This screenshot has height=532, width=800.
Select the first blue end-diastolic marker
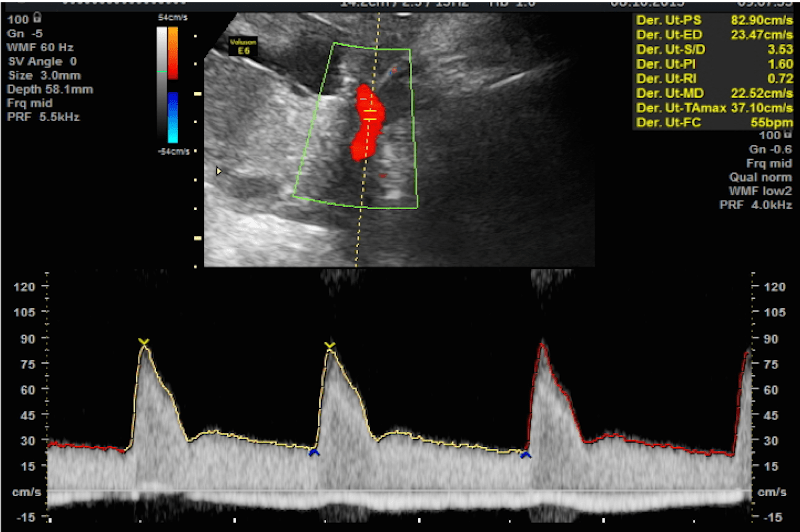[314, 453]
